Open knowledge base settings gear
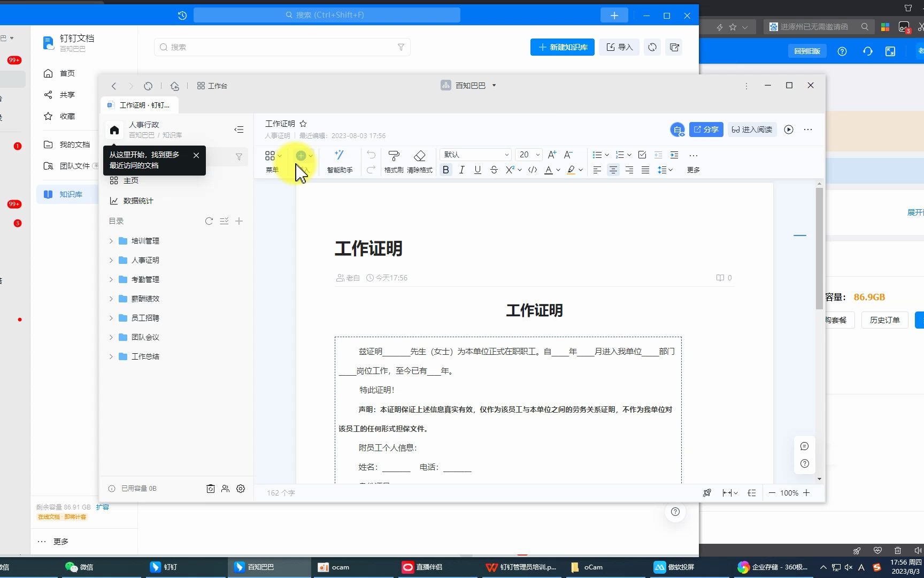 (x=241, y=489)
